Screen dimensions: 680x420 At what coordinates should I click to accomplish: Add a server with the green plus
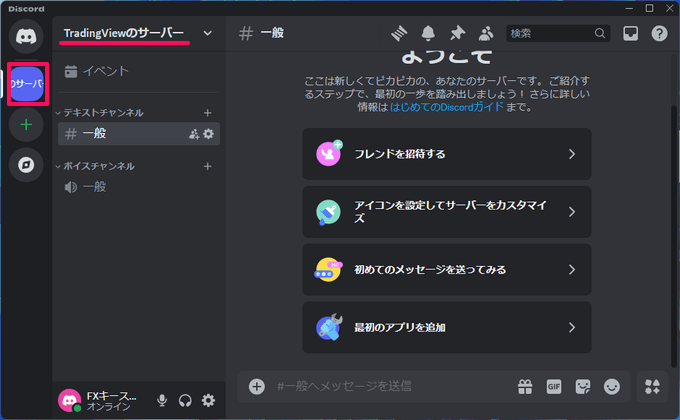click(x=26, y=125)
